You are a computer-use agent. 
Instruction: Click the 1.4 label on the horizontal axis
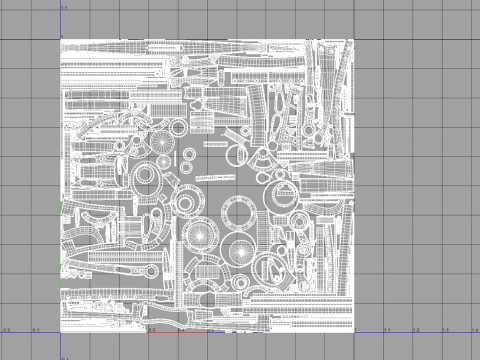[475, 330]
